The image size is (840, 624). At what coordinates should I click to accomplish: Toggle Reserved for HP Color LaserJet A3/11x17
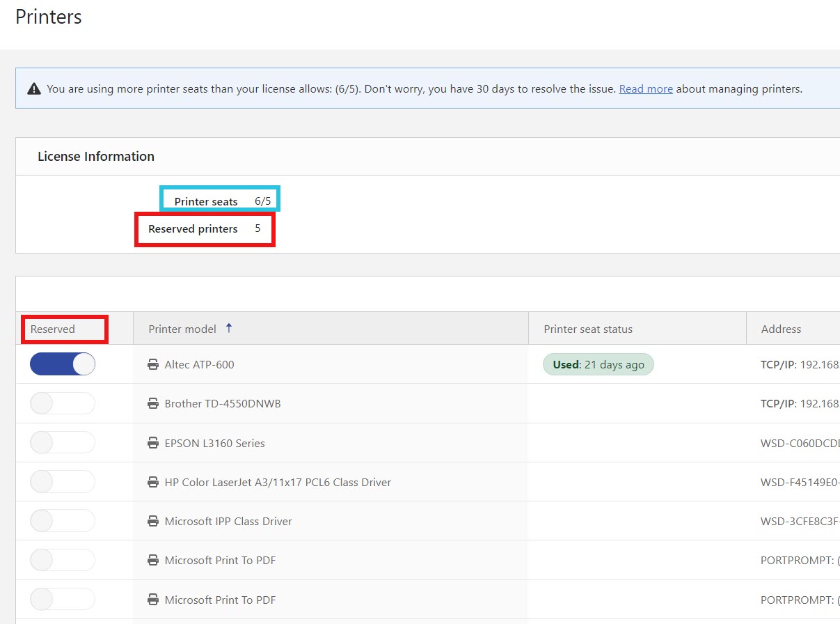click(63, 482)
